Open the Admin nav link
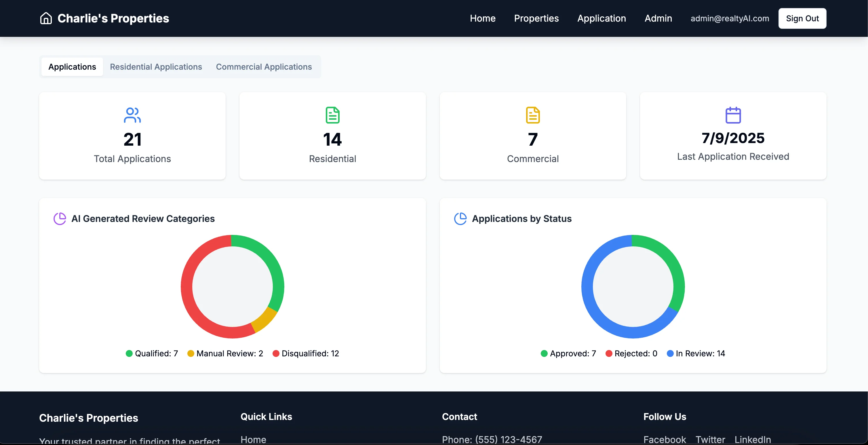This screenshot has width=868, height=445. point(658,18)
